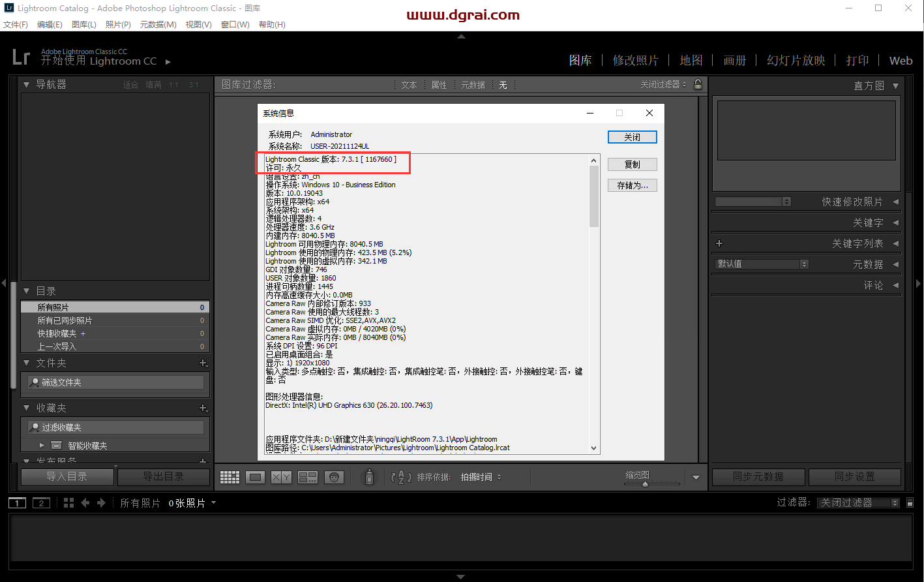Screen dimensions: 924x582
Task: Toggle the filmstrip filter switch
Action: [x=910, y=502]
